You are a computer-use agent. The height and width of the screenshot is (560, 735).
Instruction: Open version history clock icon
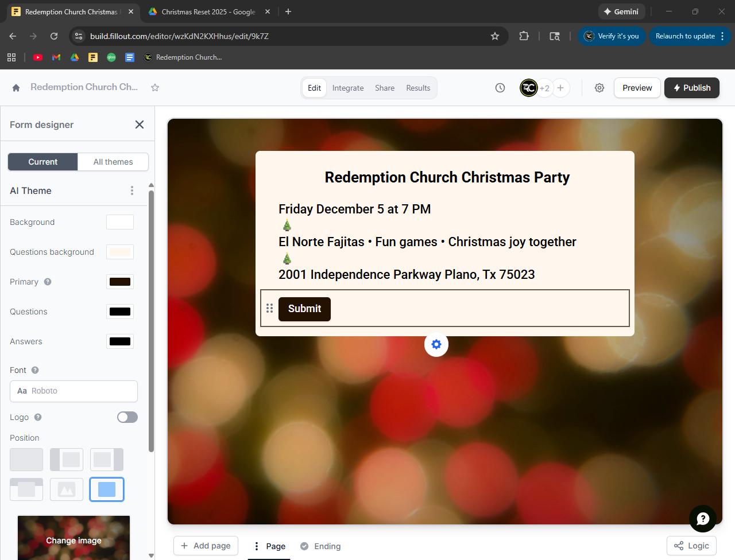tap(500, 88)
